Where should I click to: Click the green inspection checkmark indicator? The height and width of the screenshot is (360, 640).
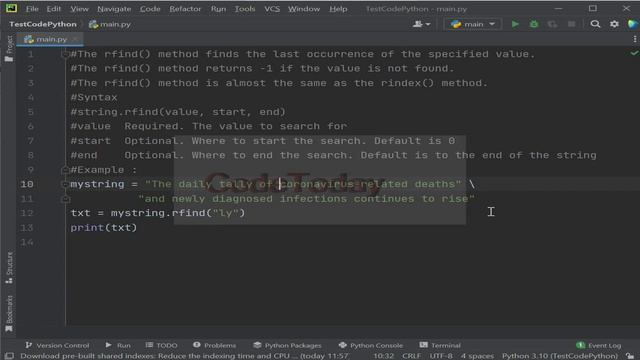(634, 53)
